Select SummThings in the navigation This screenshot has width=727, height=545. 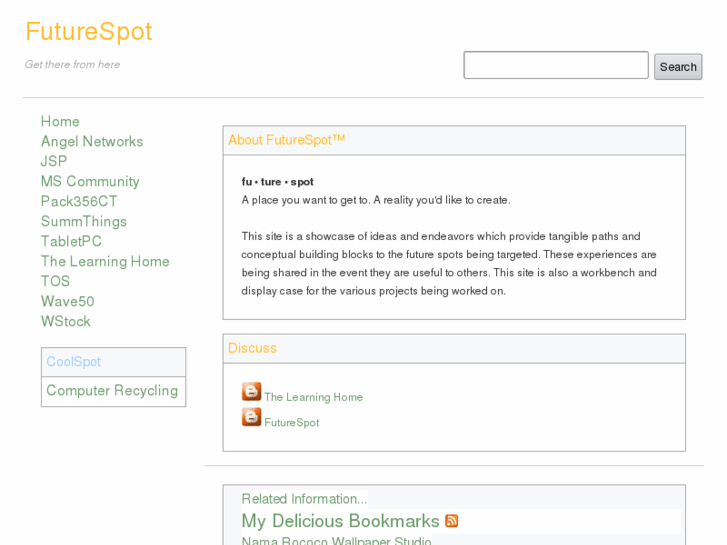[84, 221]
